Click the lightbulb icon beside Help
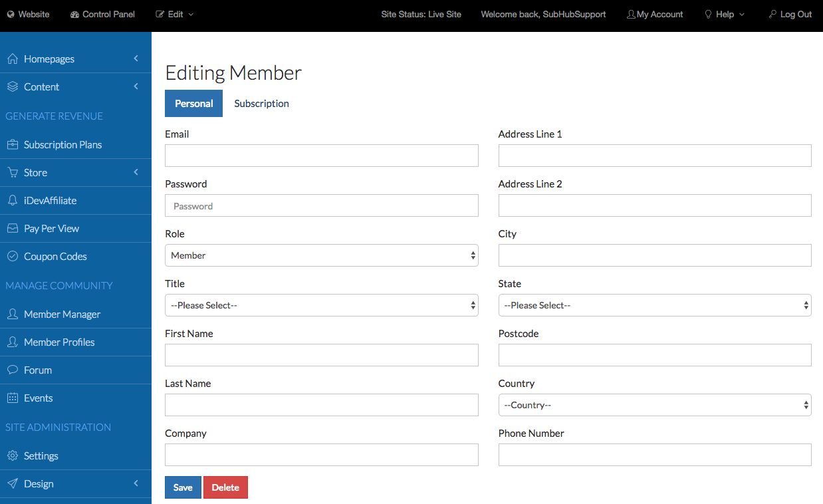Screen dimensions: 823x504 pyautogui.click(x=708, y=14)
